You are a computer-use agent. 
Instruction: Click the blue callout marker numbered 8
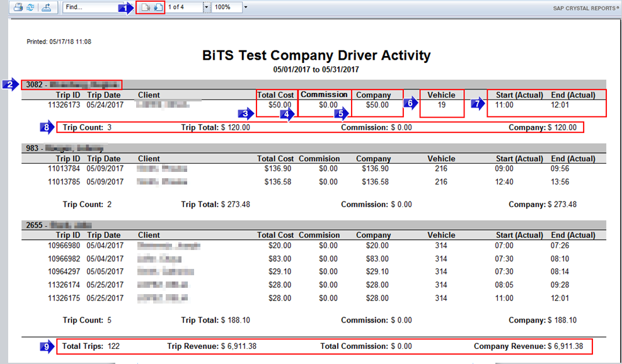tap(47, 127)
